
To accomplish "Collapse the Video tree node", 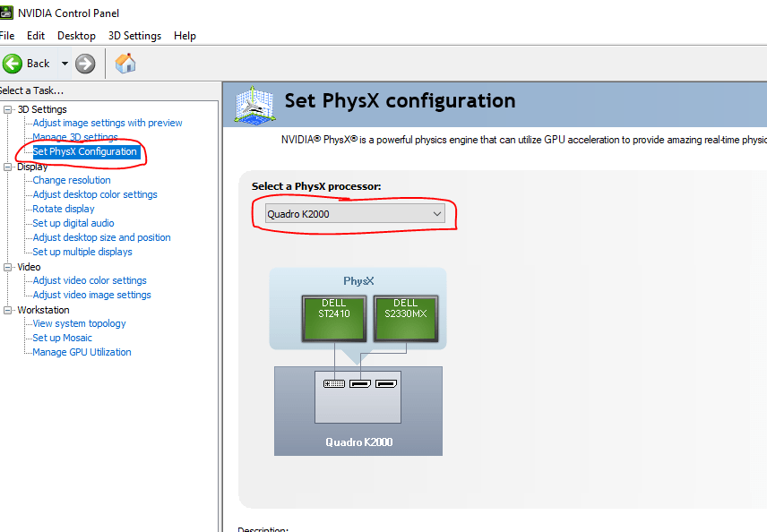I will click(x=7, y=267).
